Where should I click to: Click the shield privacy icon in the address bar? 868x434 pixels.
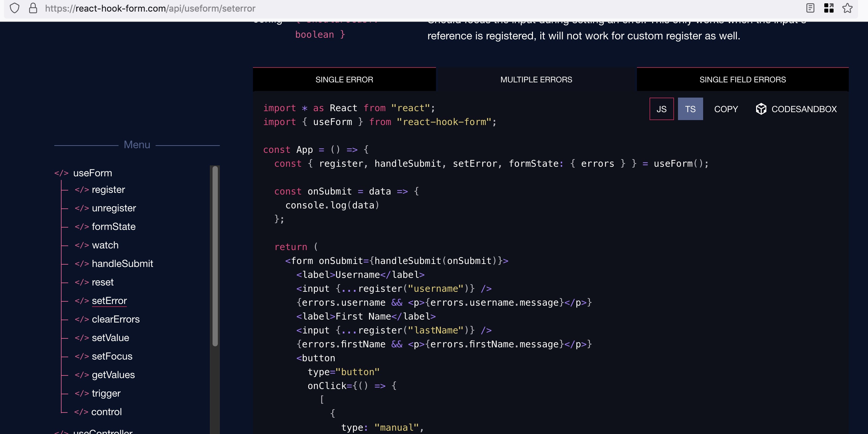15,8
